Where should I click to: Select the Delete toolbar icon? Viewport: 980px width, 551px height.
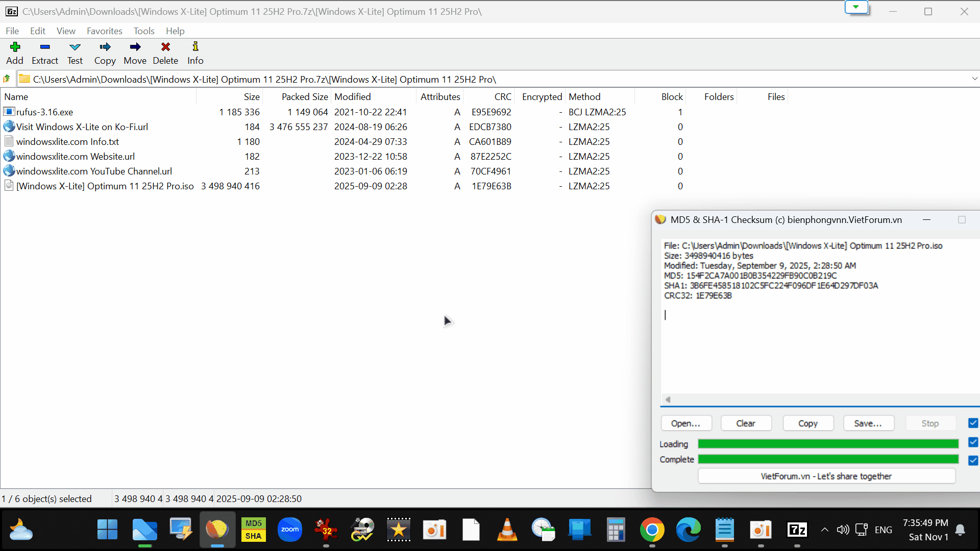(165, 53)
